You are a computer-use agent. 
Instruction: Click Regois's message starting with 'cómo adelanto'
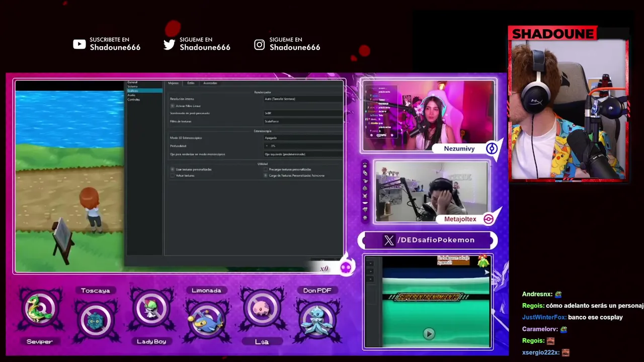pos(595,306)
